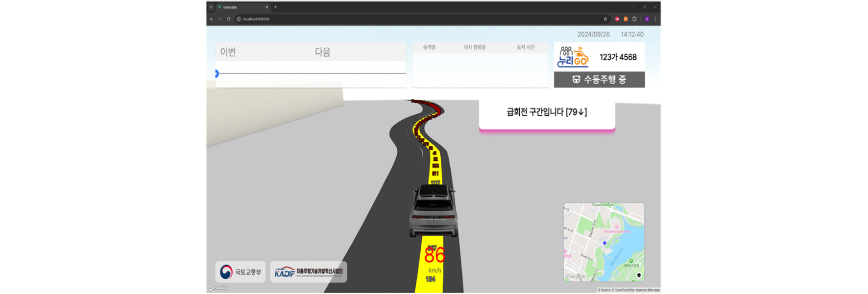Open the red adblock extension icon

pyautogui.click(x=617, y=19)
